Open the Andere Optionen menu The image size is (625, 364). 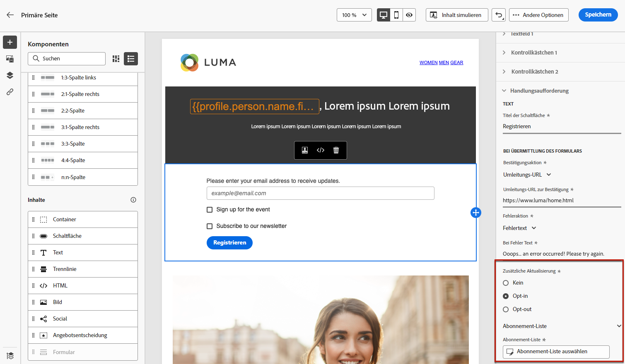click(x=538, y=15)
